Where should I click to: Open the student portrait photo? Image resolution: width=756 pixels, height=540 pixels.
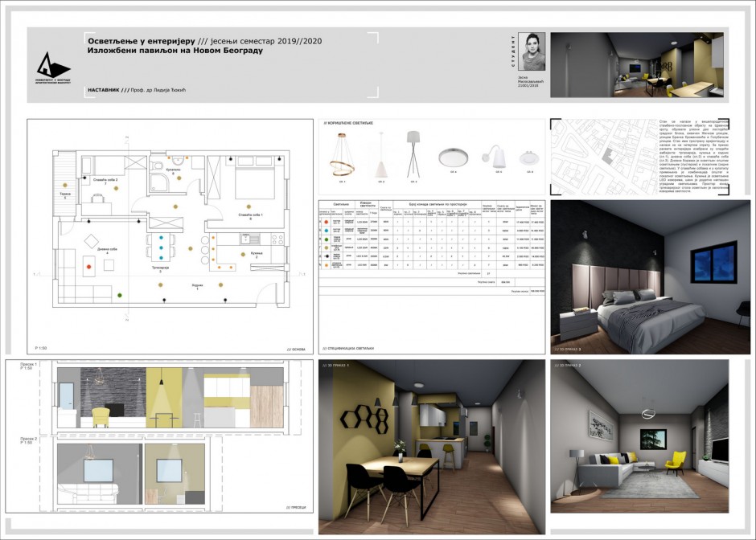tap(532, 51)
